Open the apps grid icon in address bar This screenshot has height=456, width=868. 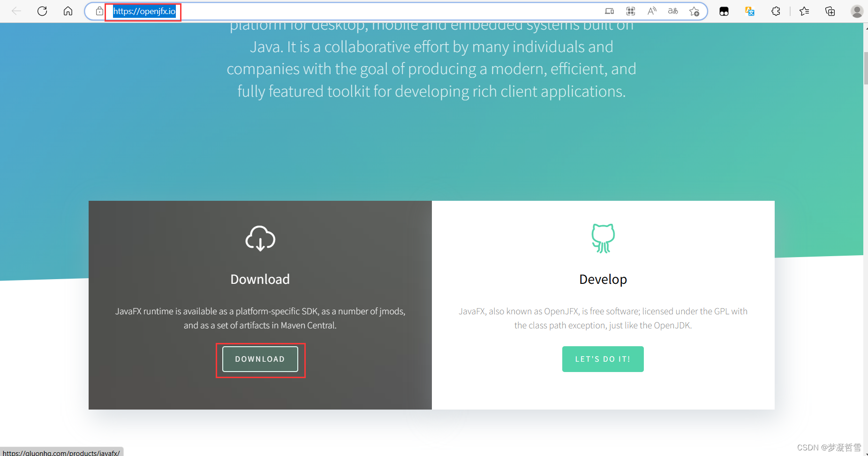[x=631, y=11]
